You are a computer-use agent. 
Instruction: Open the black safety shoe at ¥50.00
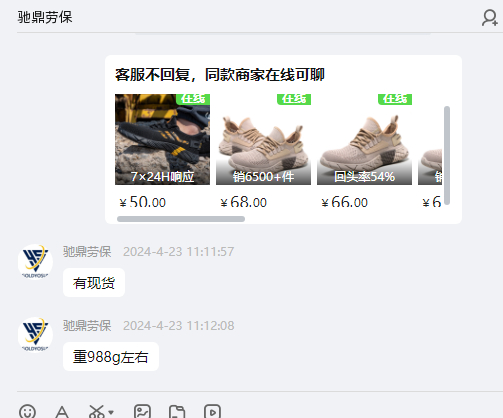[162, 139]
